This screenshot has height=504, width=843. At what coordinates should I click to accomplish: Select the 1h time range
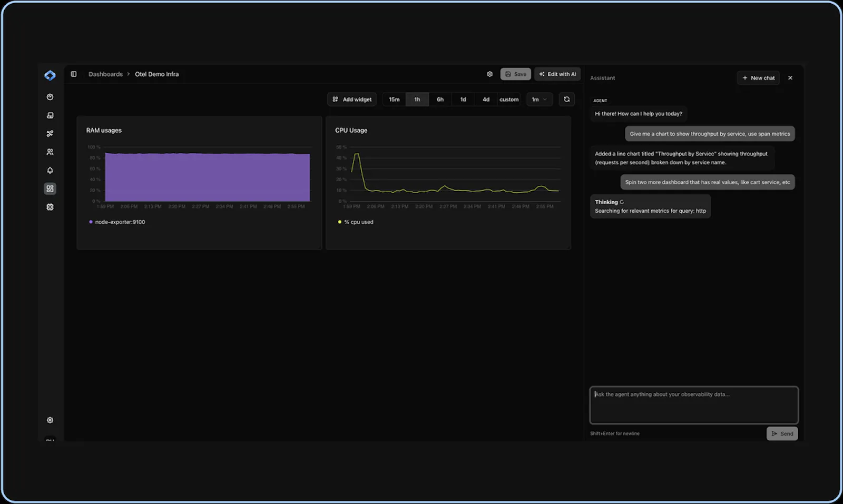pos(417,99)
